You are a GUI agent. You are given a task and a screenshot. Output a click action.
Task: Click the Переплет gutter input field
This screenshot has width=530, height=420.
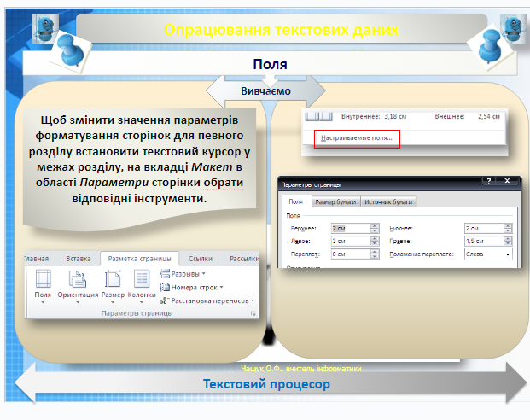pos(351,254)
